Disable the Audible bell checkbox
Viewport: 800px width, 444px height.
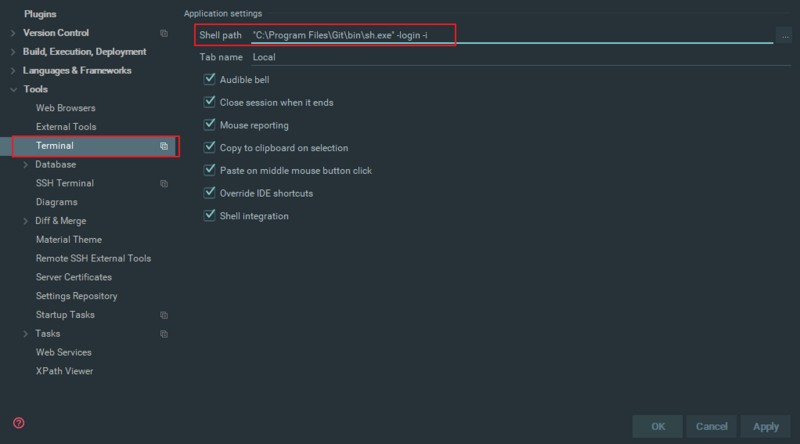[210, 79]
